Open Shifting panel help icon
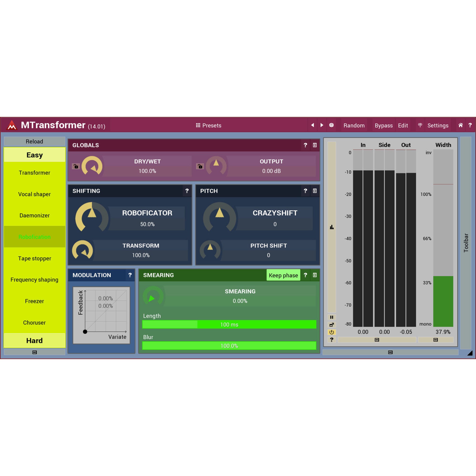476x476 pixels. pos(187,191)
